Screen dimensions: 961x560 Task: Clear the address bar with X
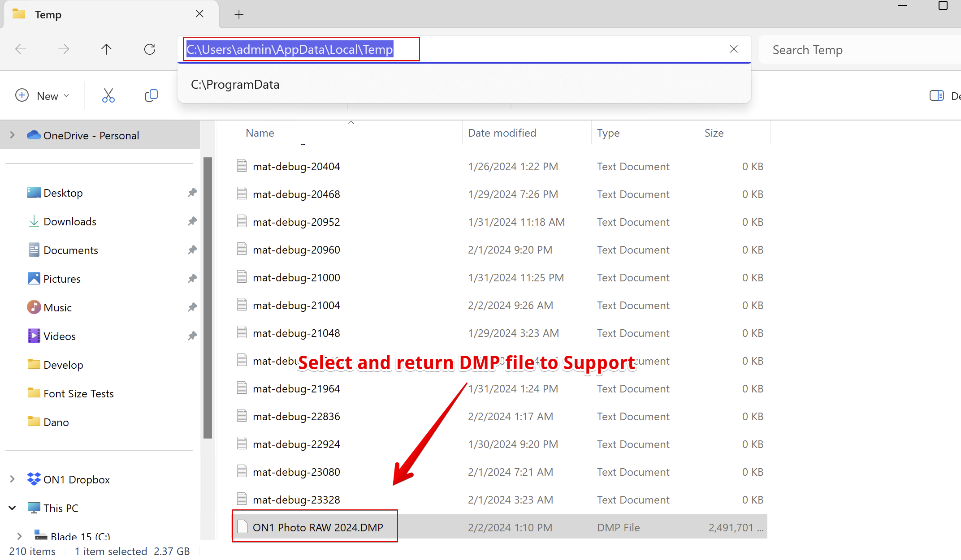(x=734, y=49)
